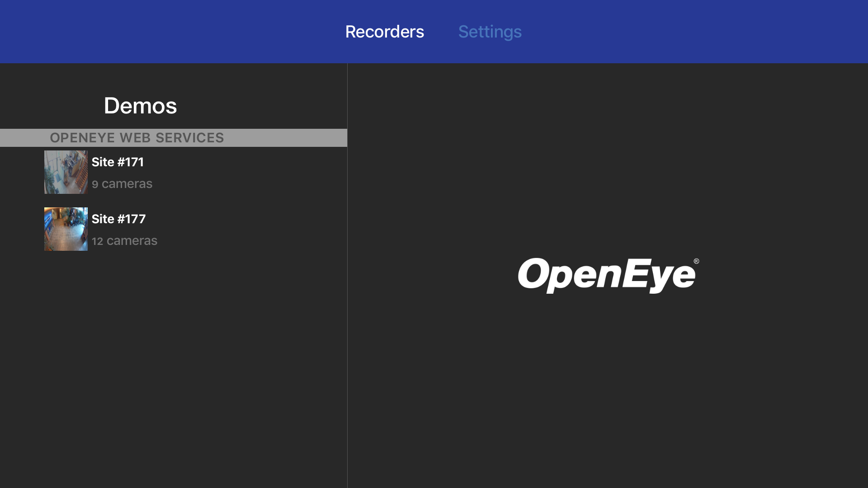The width and height of the screenshot is (868, 488).
Task: Open the Site #171 camera thumbnail
Action: pos(66,172)
